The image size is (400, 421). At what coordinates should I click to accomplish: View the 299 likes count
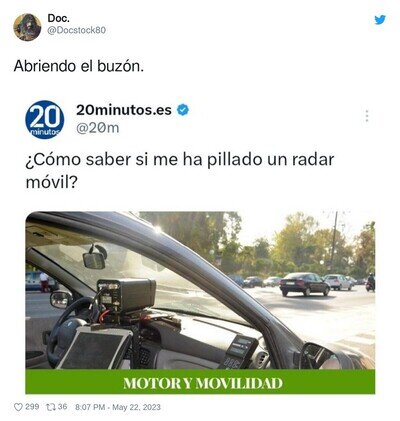(32, 407)
